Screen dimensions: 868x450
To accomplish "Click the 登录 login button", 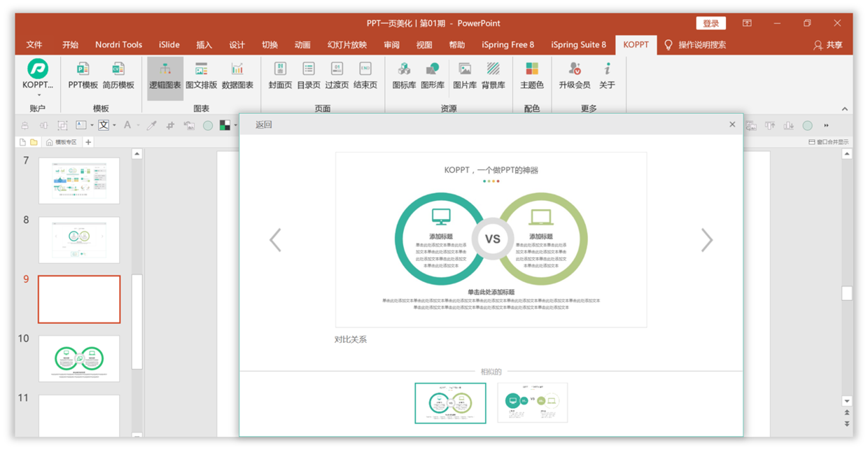I will pyautogui.click(x=710, y=23).
